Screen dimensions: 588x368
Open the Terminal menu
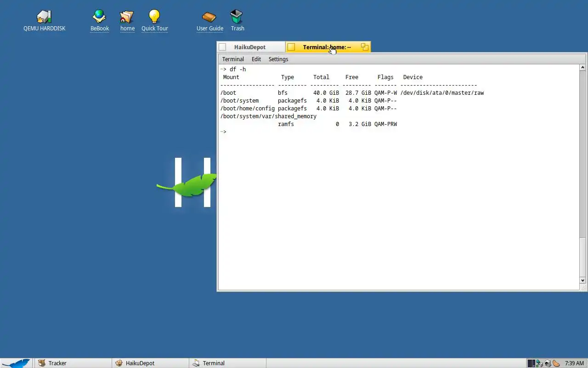click(x=233, y=59)
